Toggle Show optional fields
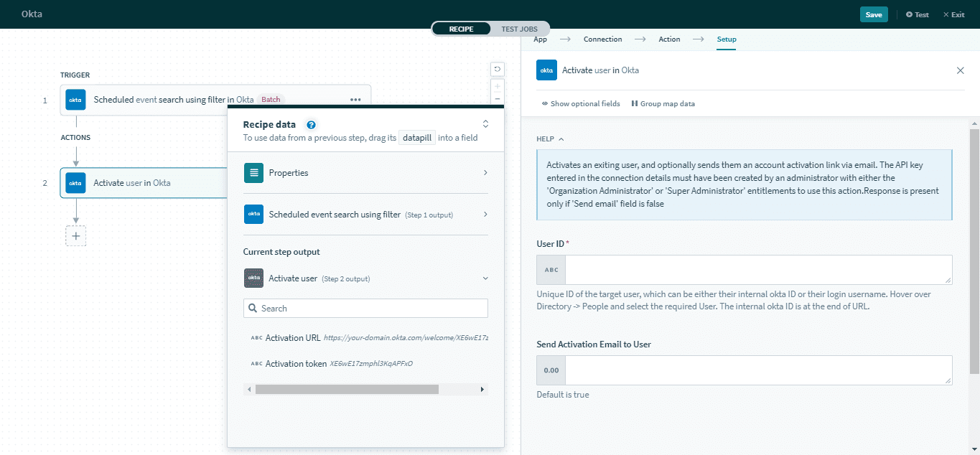Screen dimensions: 980x455 [581, 103]
